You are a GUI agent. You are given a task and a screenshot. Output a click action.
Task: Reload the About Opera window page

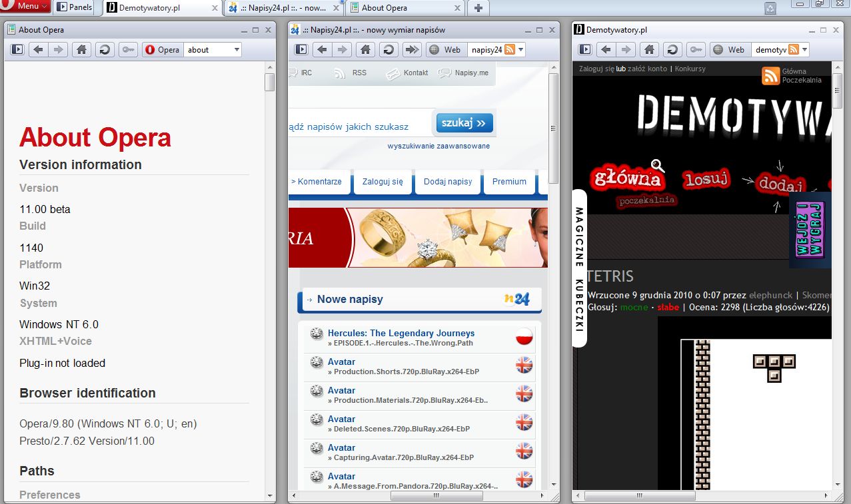[104, 49]
